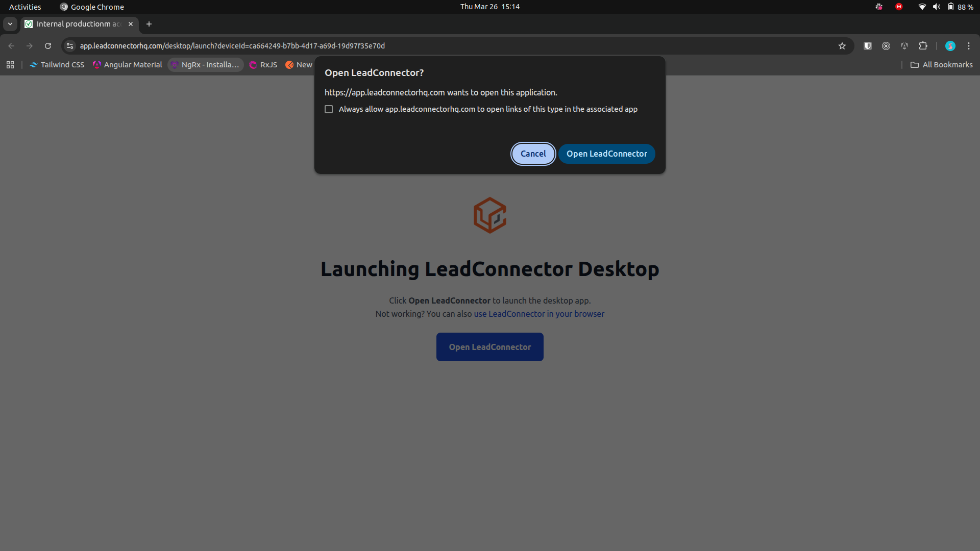The image size is (980, 551).
Task: Open the apps grid in bookmarks bar
Action: pos(10,65)
